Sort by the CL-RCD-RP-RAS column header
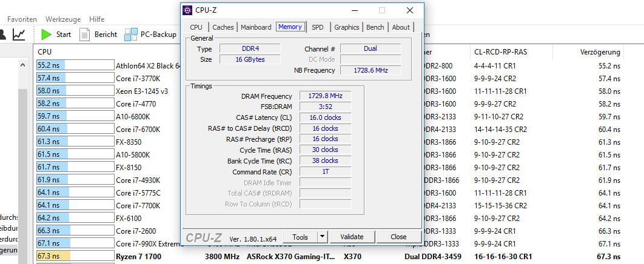Screen dimensions: 644x264 point(501,52)
